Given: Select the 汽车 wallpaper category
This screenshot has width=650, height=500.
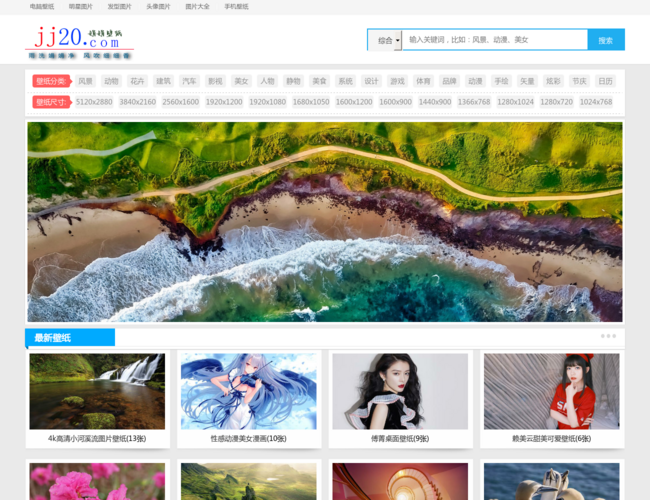Looking at the screenshot, I should [189, 81].
